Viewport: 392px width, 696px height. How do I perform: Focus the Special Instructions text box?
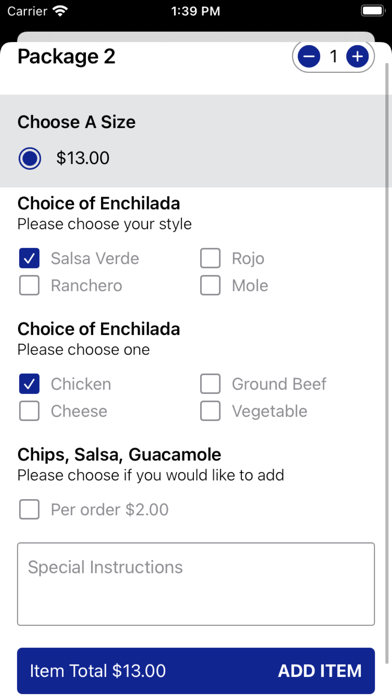[196, 584]
